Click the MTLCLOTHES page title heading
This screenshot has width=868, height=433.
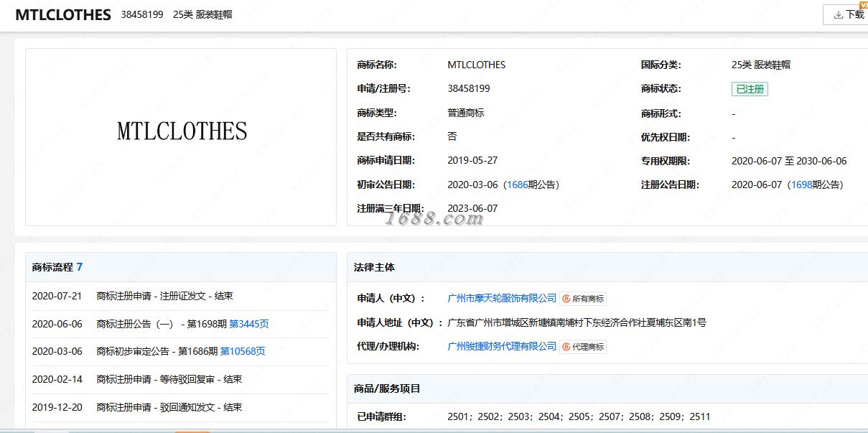click(x=63, y=14)
